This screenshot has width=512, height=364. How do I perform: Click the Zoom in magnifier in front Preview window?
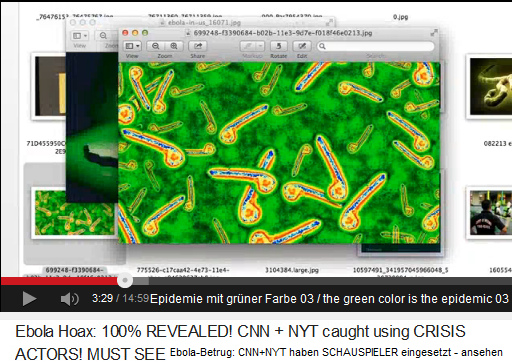174,46
